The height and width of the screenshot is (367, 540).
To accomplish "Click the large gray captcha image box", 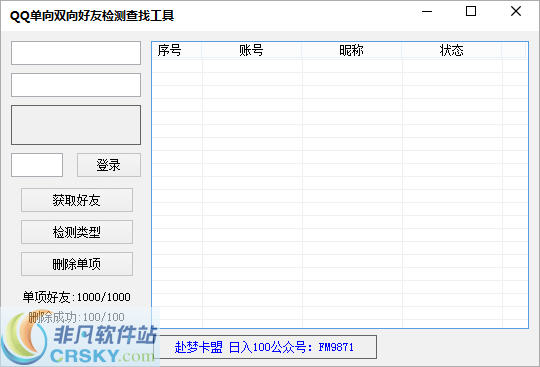I will point(76,125).
